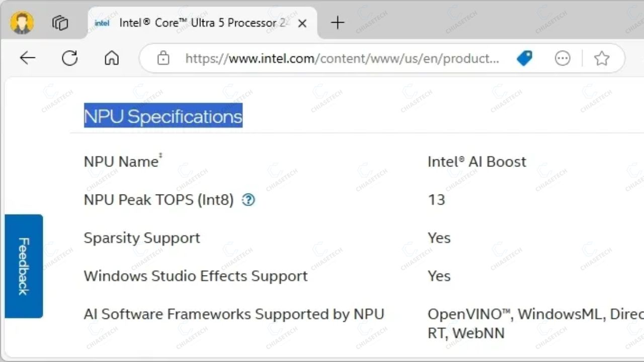The height and width of the screenshot is (362, 644).
Task: View site information via the lock icon
Action: coord(163,58)
